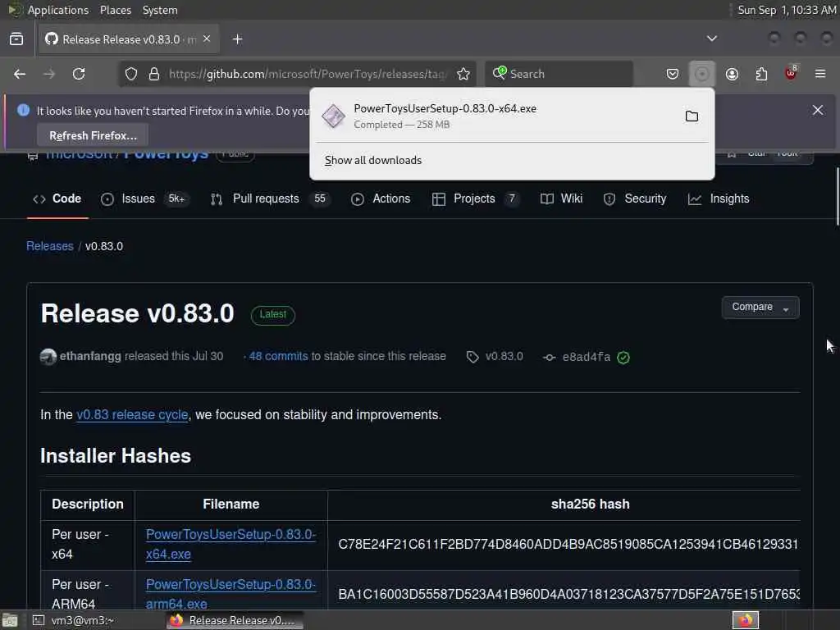Open the Places menu
This screenshot has height=630, width=840.
pyautogui.click(x=116, y=10)
